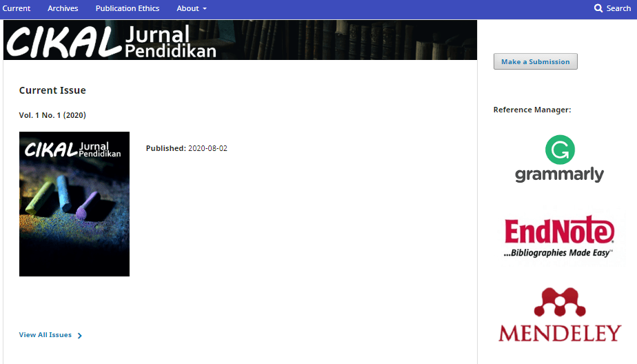Click the MENDELEY wordmark text

tap(559, 334)
